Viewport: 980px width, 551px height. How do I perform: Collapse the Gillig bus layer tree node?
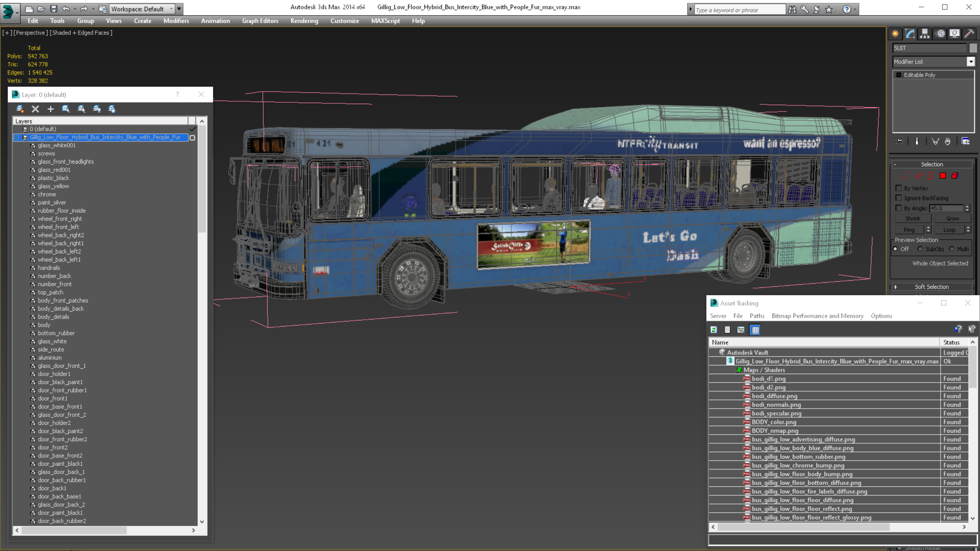pos(17,137)
